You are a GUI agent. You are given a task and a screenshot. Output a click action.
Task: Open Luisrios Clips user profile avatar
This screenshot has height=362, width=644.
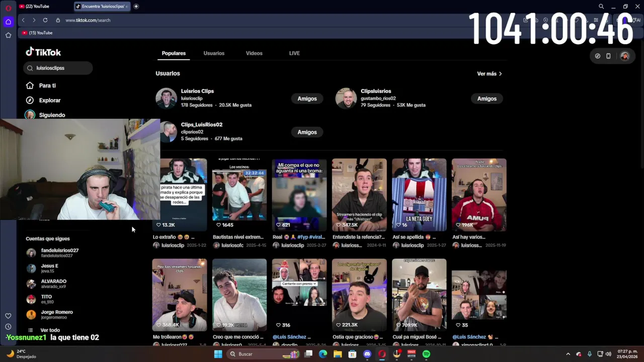(166, 99)
